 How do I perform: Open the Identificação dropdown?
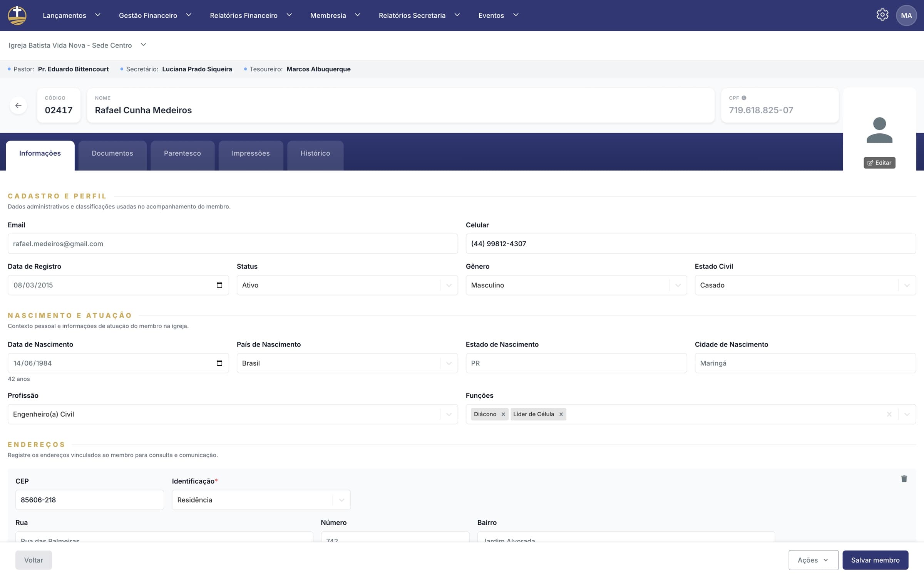click(x=261, y=500)
